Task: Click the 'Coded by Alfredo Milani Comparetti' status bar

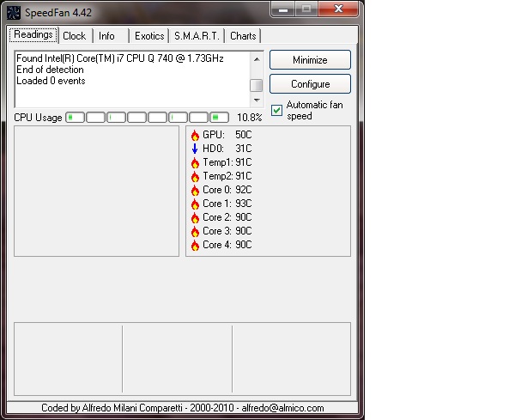Action: (183, 408)
